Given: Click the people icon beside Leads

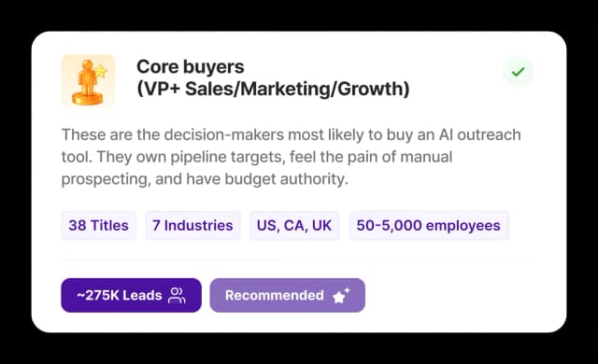Looking at the screenshot, I should coord(177,296).
